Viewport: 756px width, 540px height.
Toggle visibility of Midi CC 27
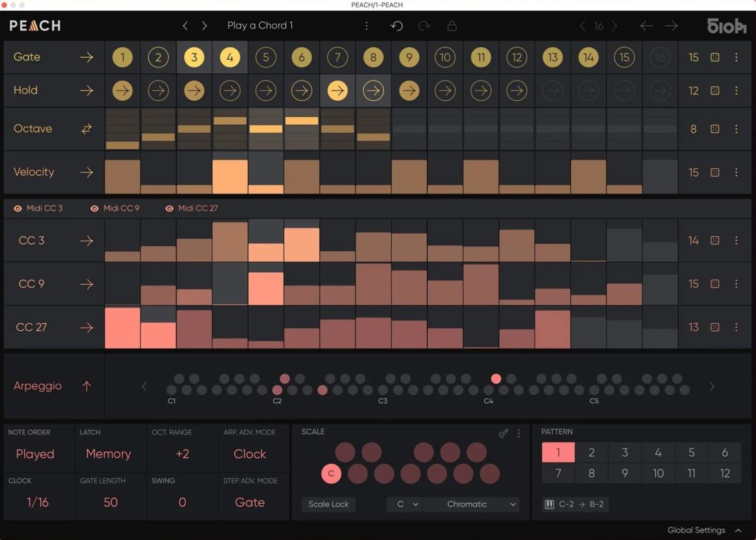click(x=169, y=209)
